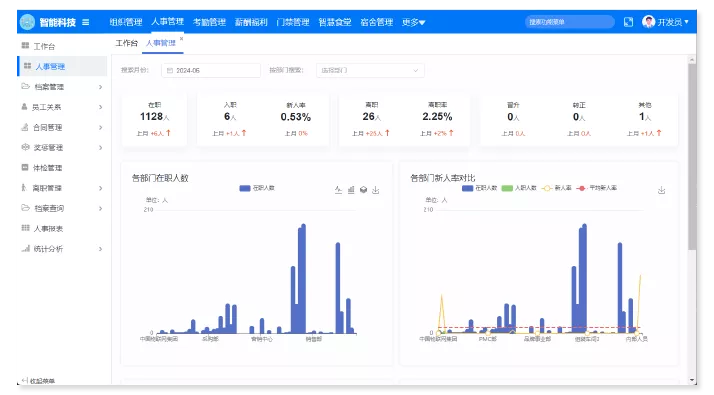The image size is (714, 395).
Task: Switch 各部门在职人数 chart to line view
Action: tap(338, 190)
